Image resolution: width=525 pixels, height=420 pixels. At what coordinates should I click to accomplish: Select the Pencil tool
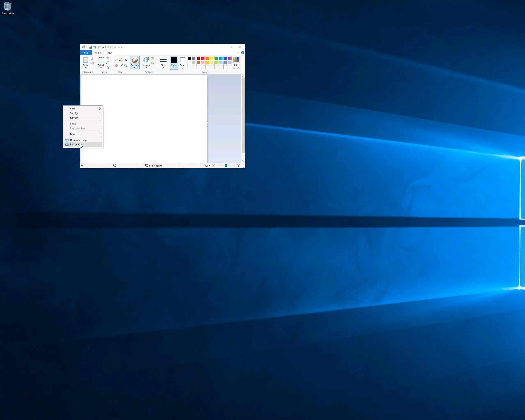[116, 60]
